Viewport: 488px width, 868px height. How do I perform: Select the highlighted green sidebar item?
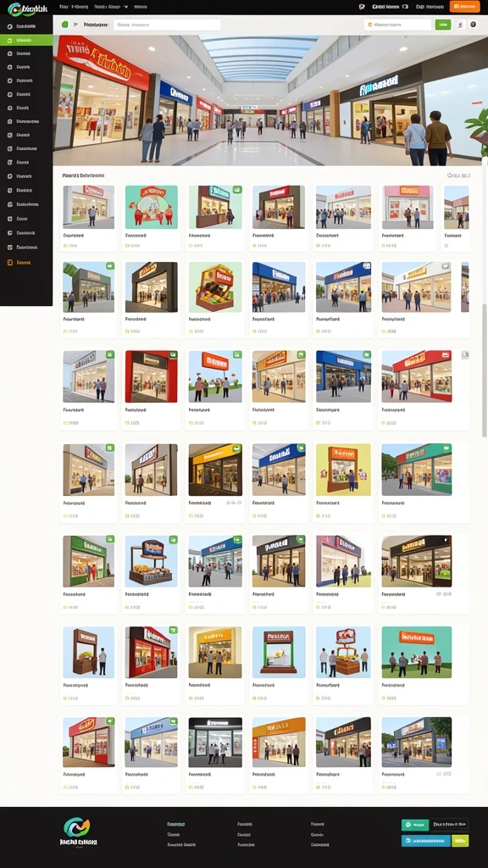(26, 40)
